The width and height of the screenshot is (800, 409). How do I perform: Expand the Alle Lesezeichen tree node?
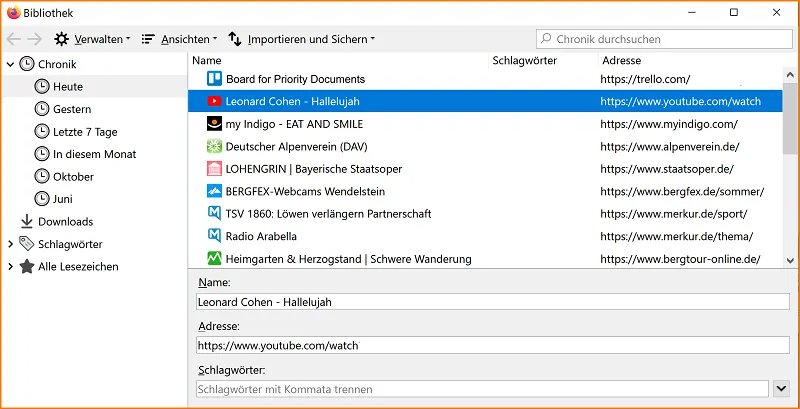tap(10, 267)
